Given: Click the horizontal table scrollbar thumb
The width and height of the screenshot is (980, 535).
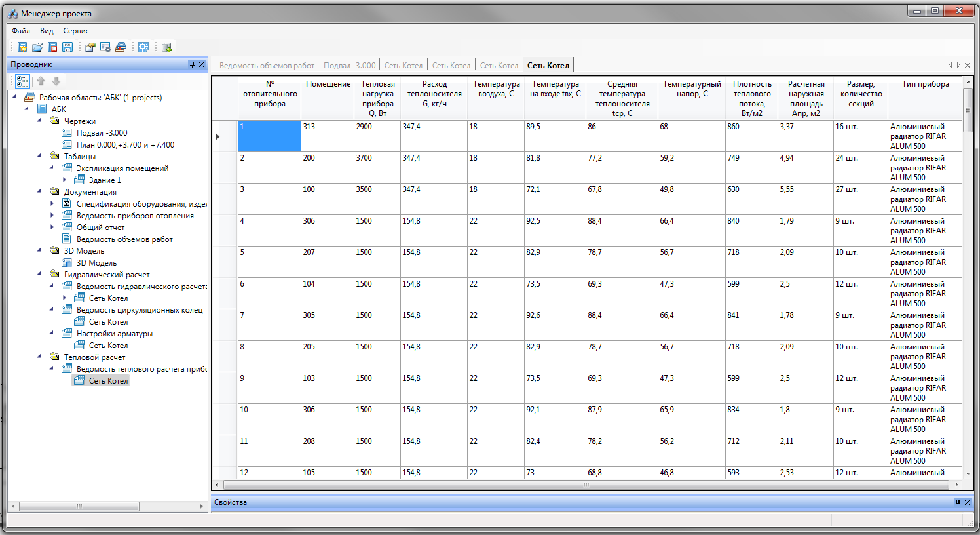Looking at the screenshot, I should [586, 485].
